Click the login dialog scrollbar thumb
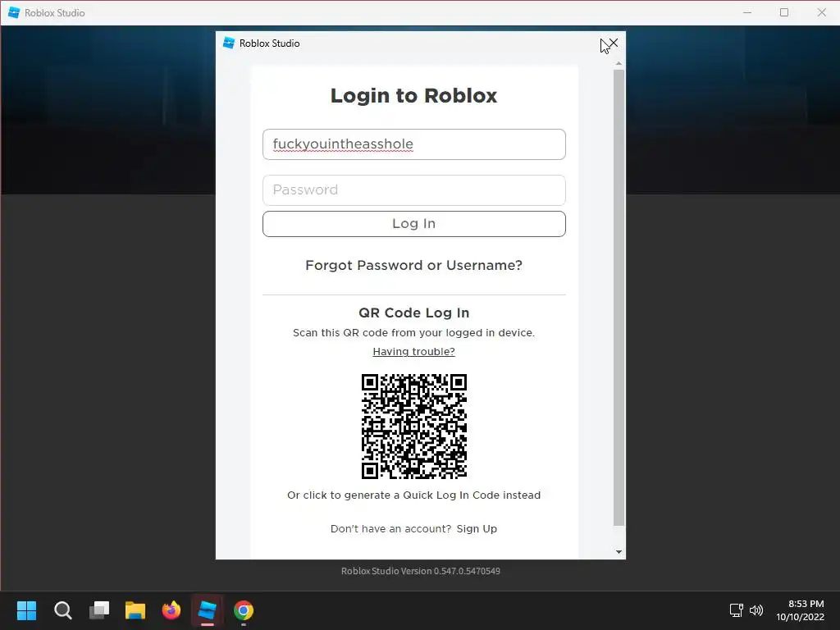840x630 pixels. 619,297
